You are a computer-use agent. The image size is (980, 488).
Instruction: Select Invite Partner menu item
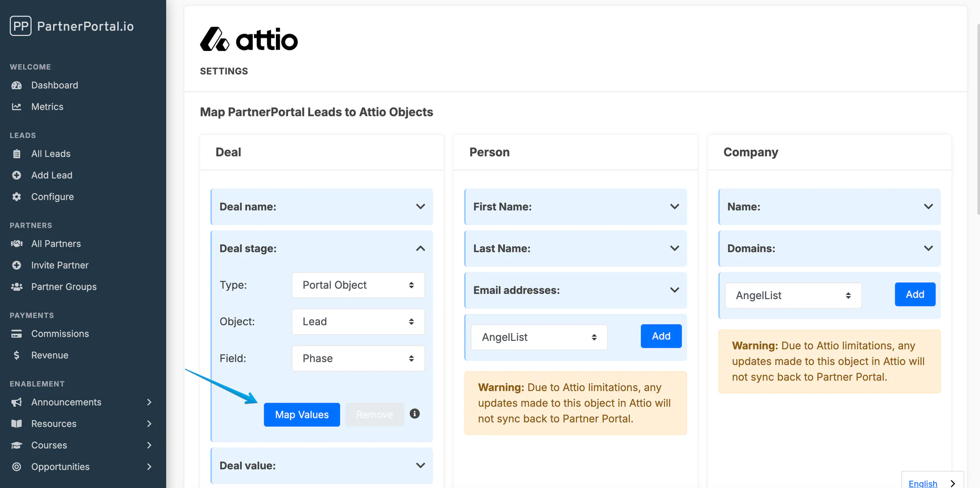click(x=60, y=265)
